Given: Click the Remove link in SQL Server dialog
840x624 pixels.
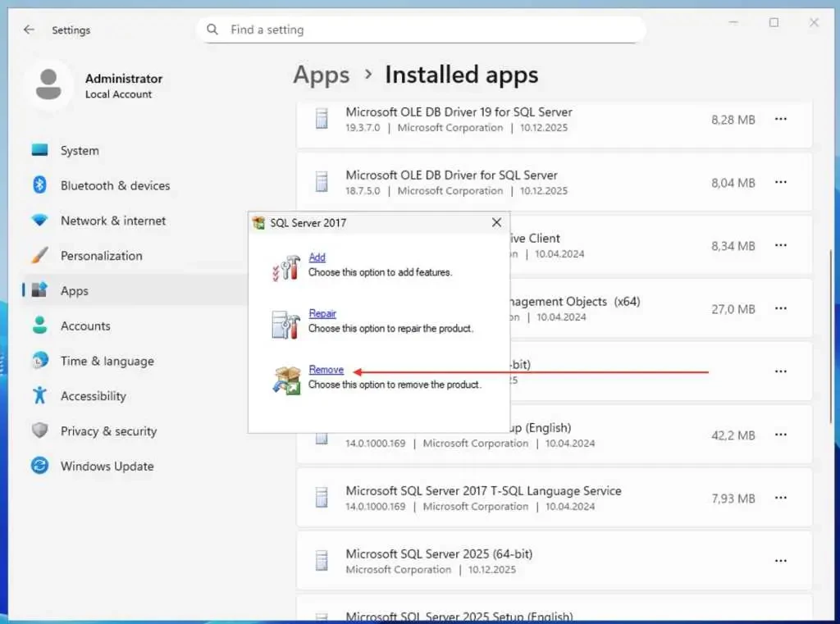Looking at the screenshot, I should (x=326, y=370).
